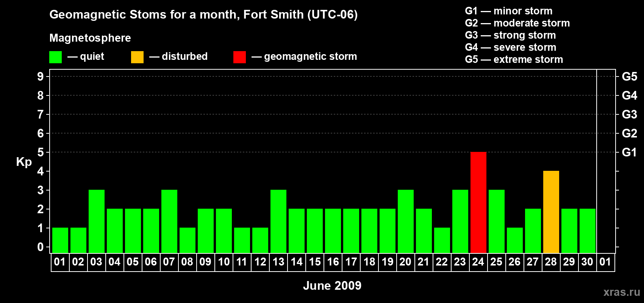Click 'G1 — minor storm' legend line
Image resolution: width=644 pixels, height=303 pixels.
click(x=509, y=11)
